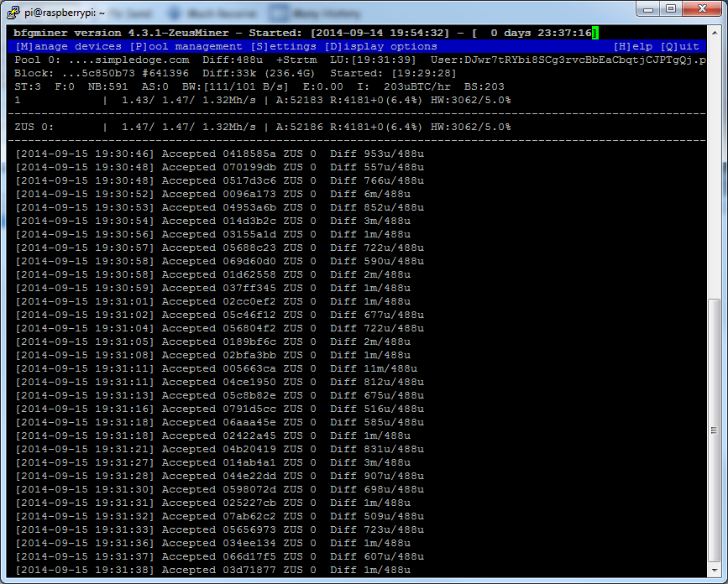Click the timestamp [2014-09-15 19:31:27]
Image resolution: width=728 pixels, height=584 pixels.
85,463
